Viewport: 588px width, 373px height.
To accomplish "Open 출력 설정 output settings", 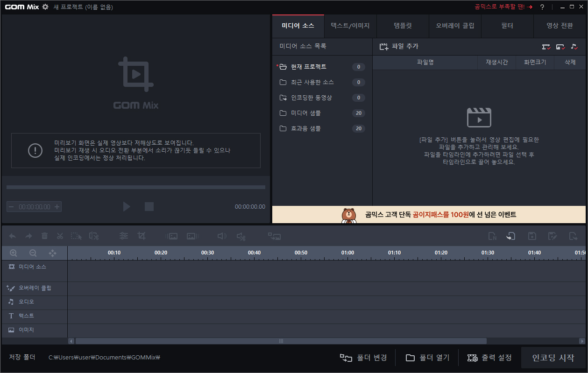I will [x=489, y=358].
